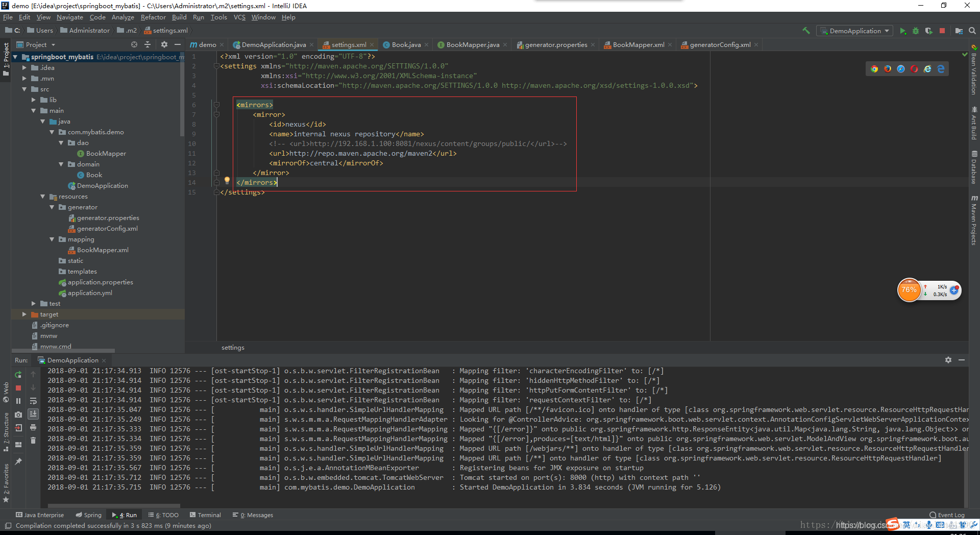Open the Analyze menu
The height and width of the screenshot is (535, 980).
click(x=122, y=17)
